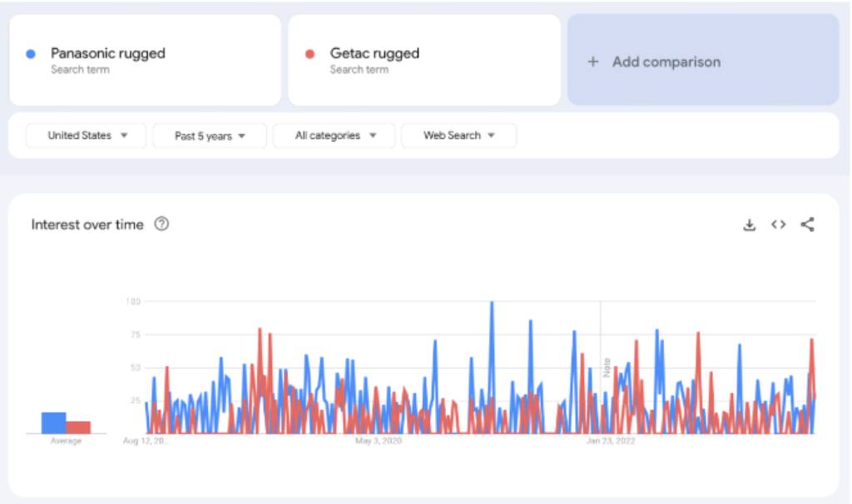This screenshot has width=852, height=504.
Task: Share the Interest over time chart
Action: tap(807, 225)
